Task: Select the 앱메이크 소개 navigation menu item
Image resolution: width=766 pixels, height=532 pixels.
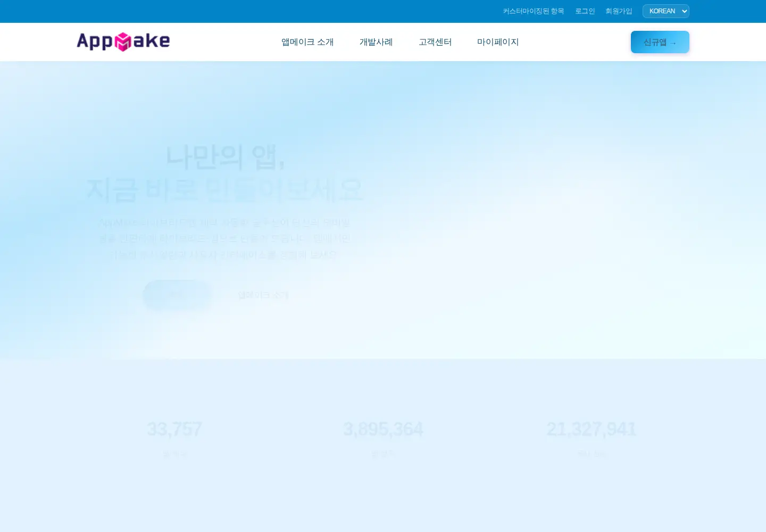Action: pos(307,42)
